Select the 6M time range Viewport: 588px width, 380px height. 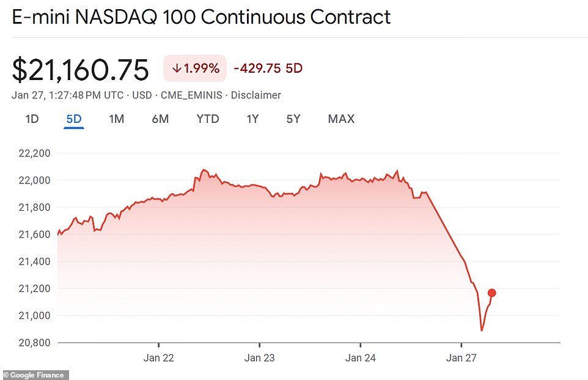click(160, 119)
